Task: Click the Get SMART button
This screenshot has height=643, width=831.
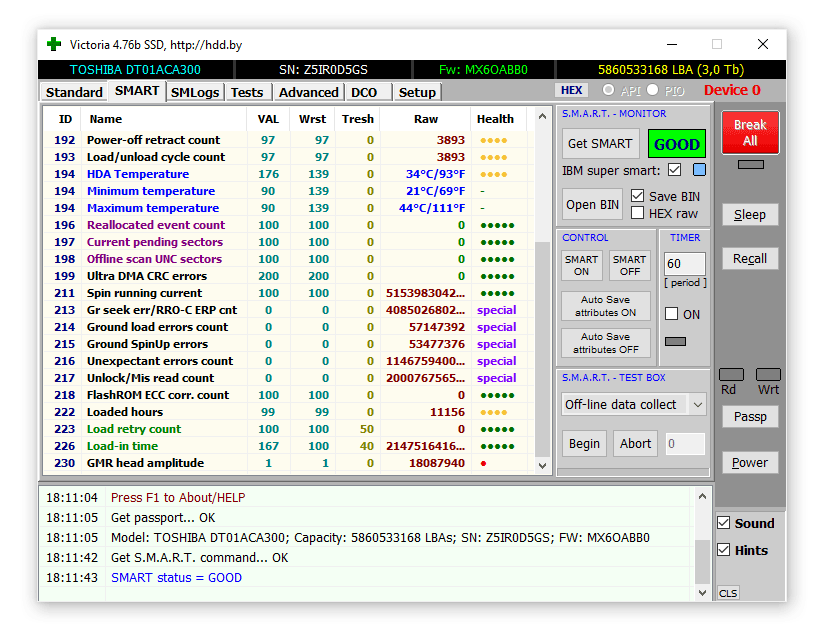Action: click(599, 144)
